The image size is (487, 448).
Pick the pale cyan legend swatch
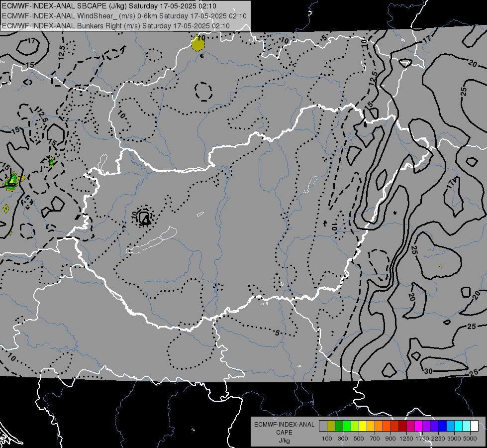pos(467,426)
